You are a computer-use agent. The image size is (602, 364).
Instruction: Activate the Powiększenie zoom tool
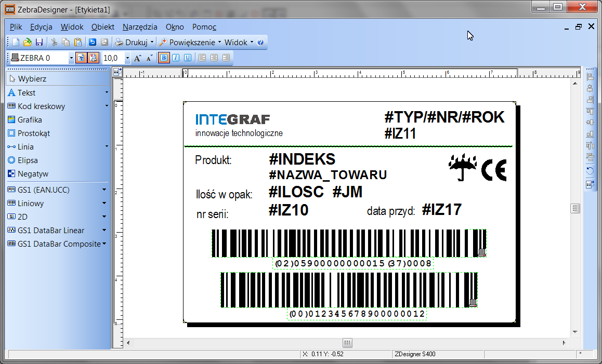click(x=188, y=42)
